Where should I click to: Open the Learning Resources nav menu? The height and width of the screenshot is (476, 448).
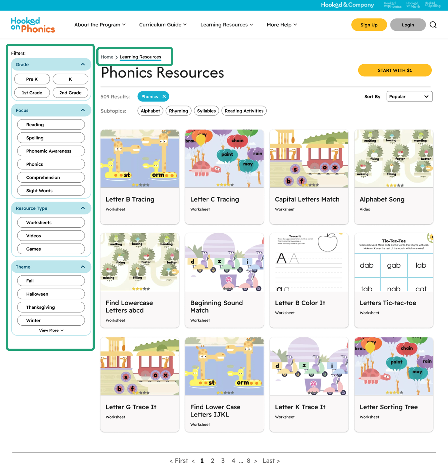[227, 25]
